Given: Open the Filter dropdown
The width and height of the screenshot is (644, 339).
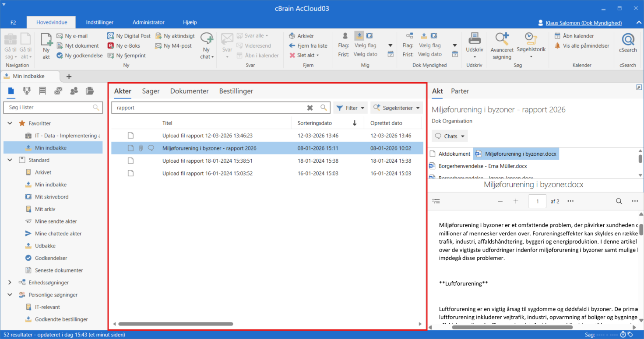Looking at the screenshot, I should pos(351,108).
